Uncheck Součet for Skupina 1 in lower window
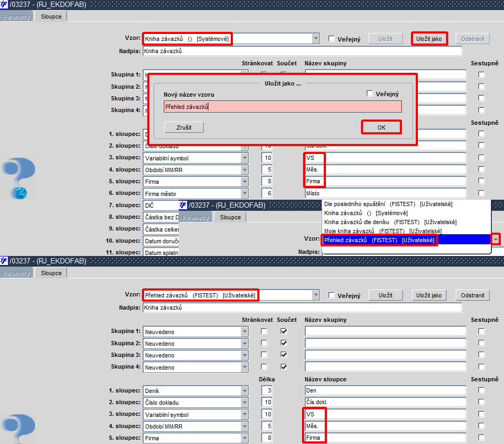The image size is (504, 444). click(283, 331)
